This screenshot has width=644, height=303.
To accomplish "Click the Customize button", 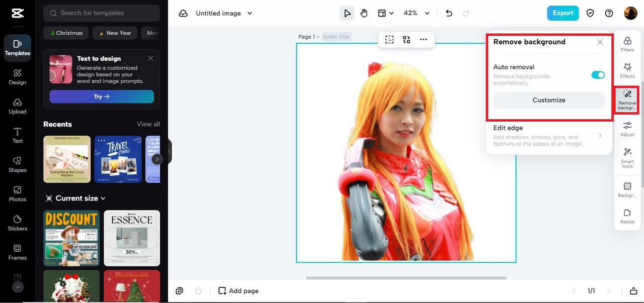I will coord(549,100).
